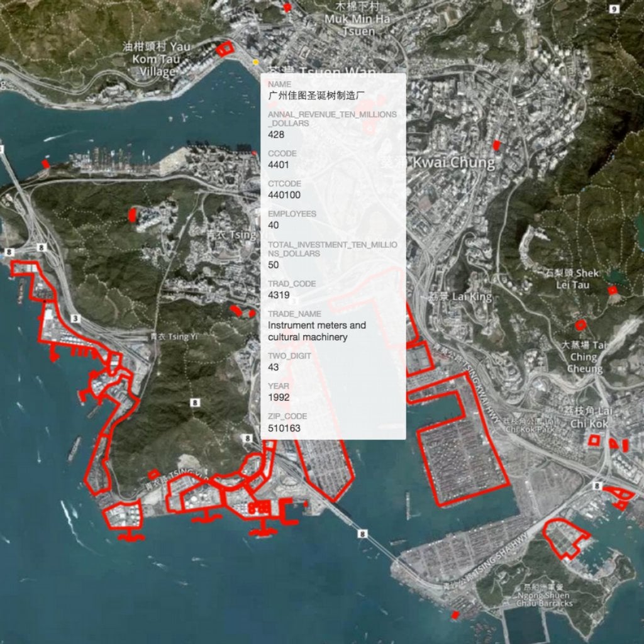This screenshot has width=644, height=644.
Task: Select small red polygon near Yau Kom Tau Village
Action: coord(225,48)
